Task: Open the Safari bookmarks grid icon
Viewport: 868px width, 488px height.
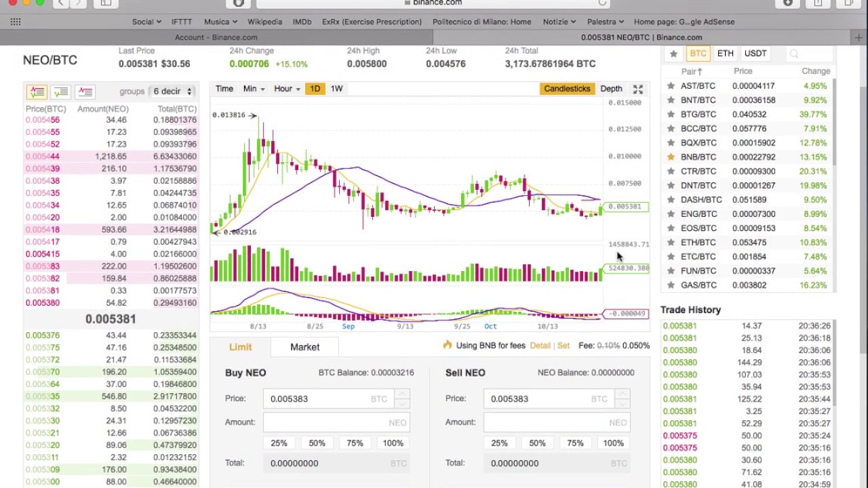Action: pos(15,22)
